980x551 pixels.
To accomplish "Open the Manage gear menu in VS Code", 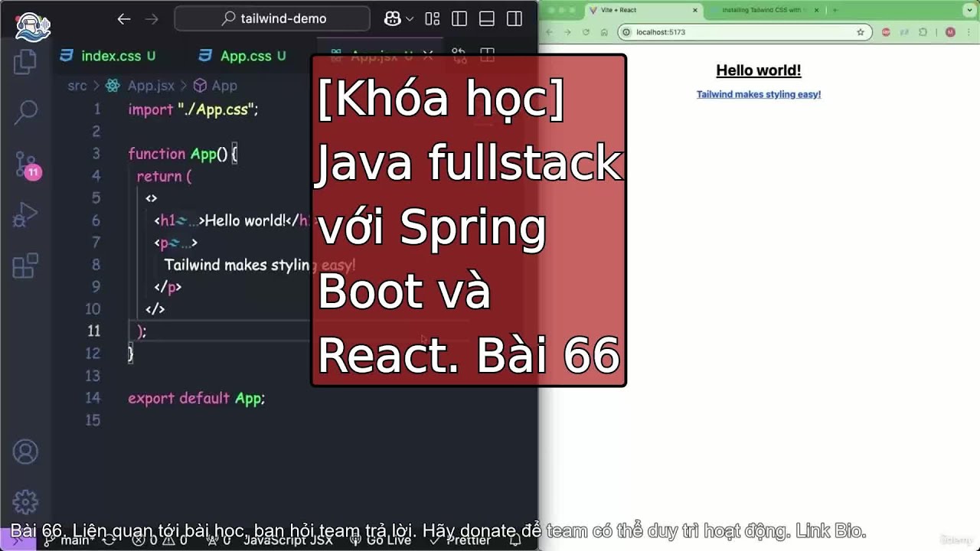I will [x=25, y=502].
